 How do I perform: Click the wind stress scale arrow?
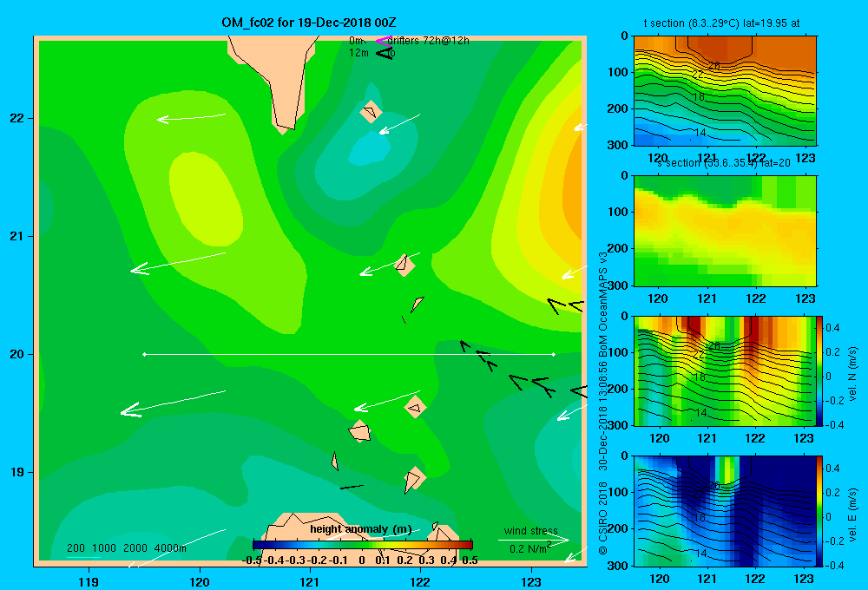point(534,540)
